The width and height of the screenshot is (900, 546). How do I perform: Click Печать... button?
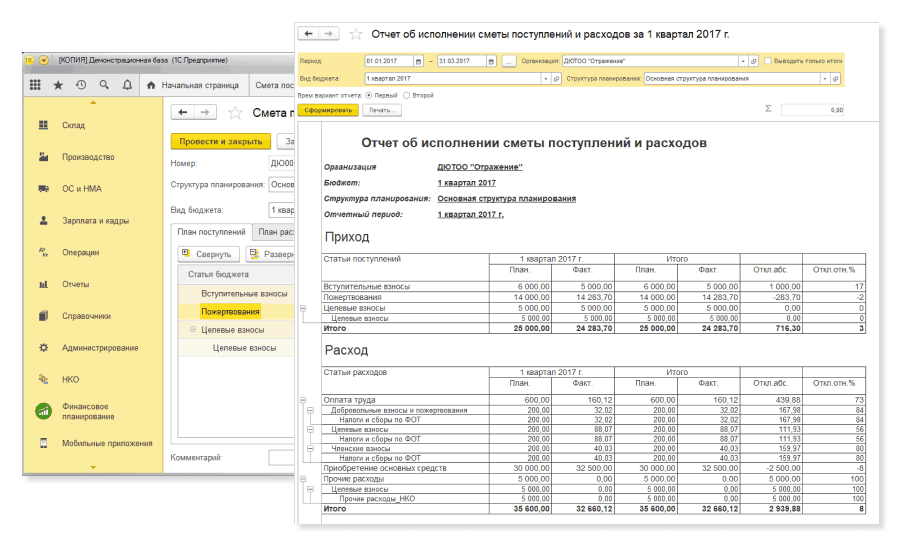[x=382, y=110]
